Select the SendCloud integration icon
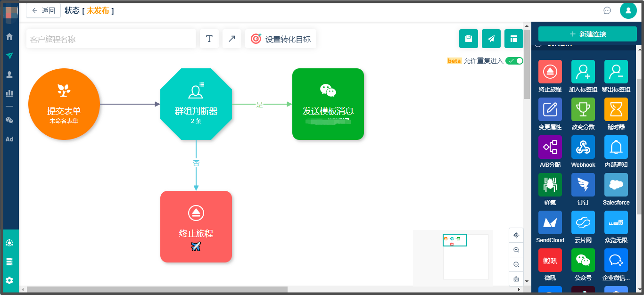 point(550,222)
